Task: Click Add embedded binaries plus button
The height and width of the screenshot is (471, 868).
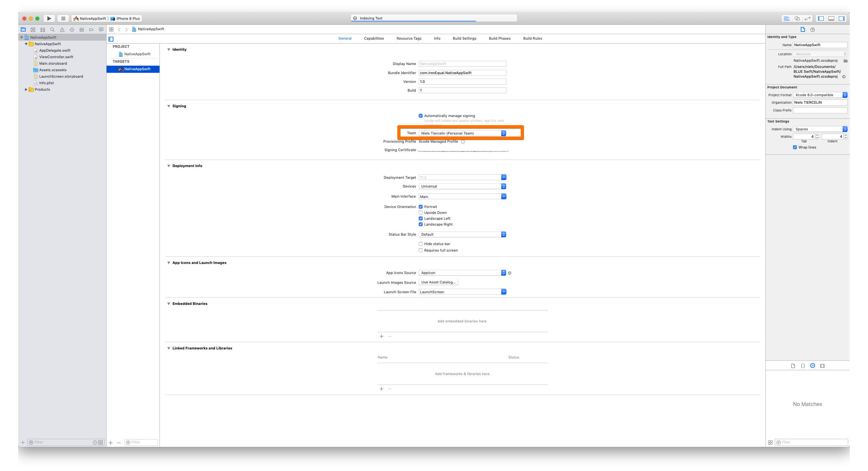Action: [x=381, y=336]
